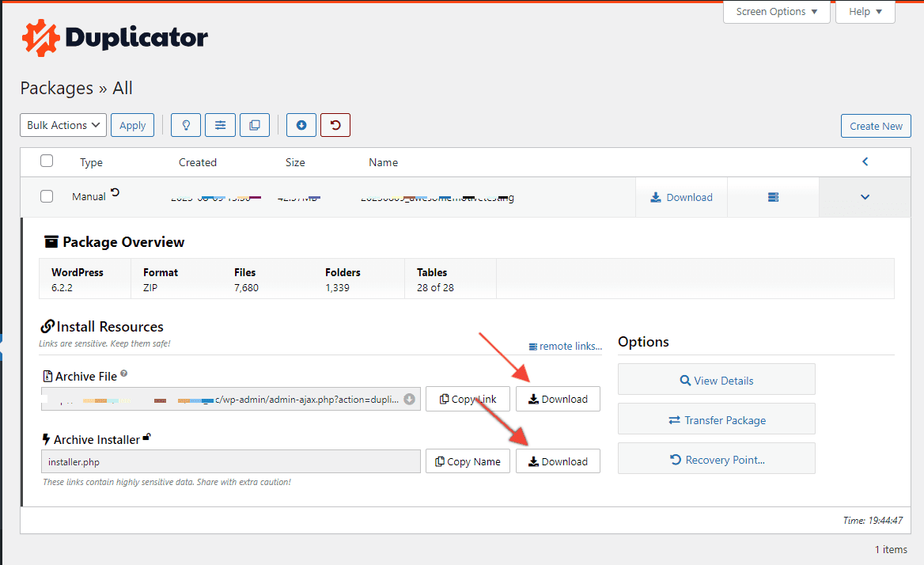
Task: Click the Create New package button
Action: tap(876, 126)
